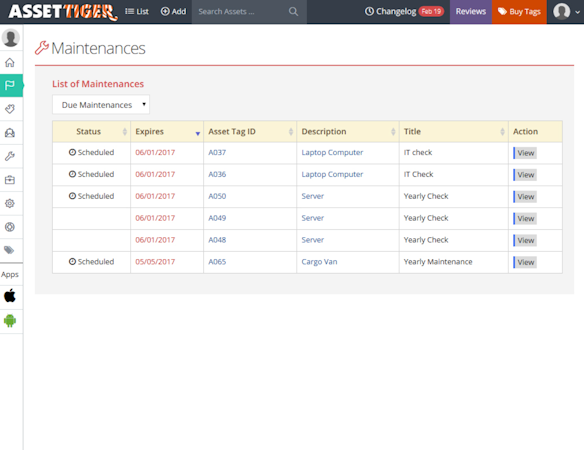This screenshot has width=584, height=450.
Task: Open the tags icon in sidebar
Action: [10, 250]
